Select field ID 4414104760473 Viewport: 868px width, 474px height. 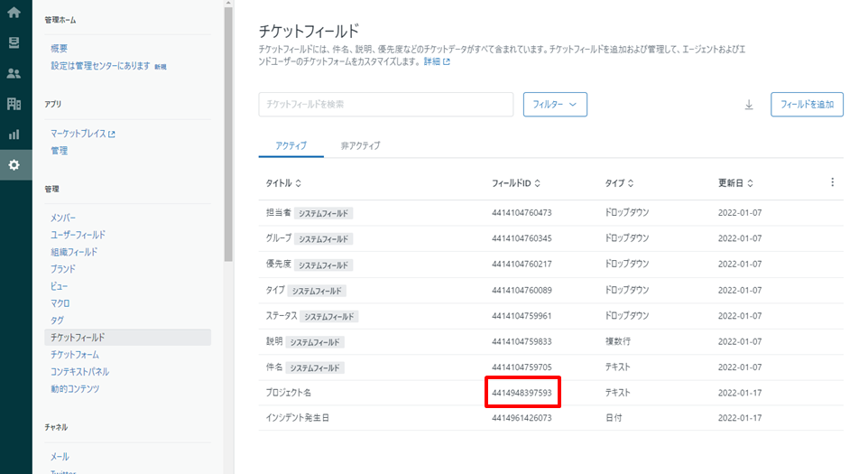coord(522,213)
